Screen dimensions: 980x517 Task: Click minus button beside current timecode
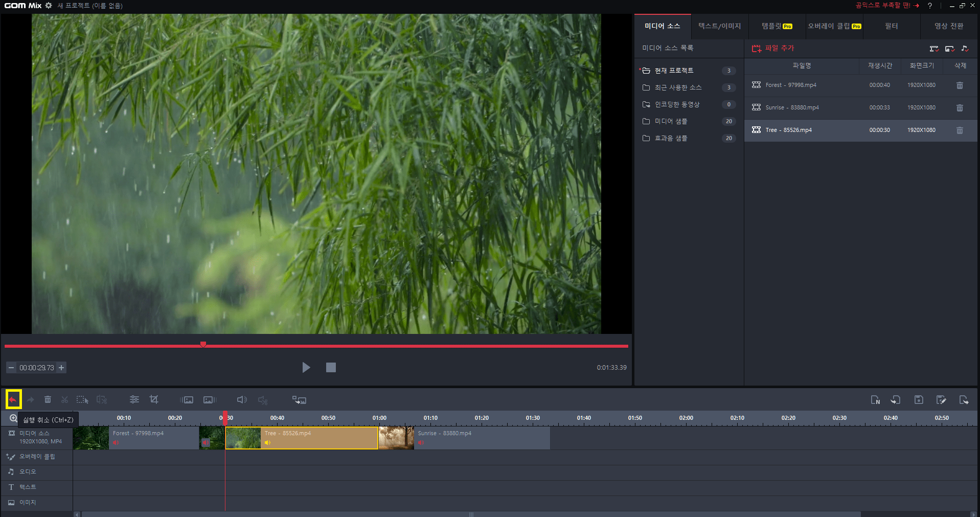point(11,368)
